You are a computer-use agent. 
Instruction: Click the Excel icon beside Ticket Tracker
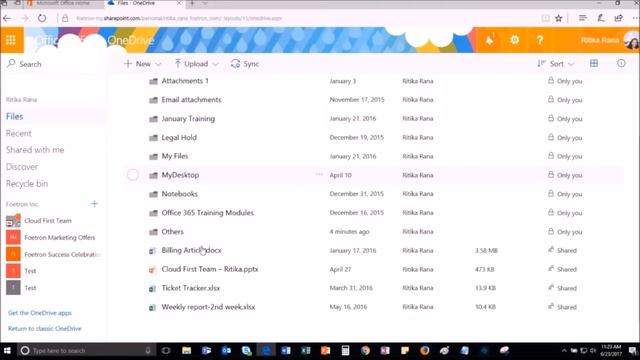click(152, 289)
